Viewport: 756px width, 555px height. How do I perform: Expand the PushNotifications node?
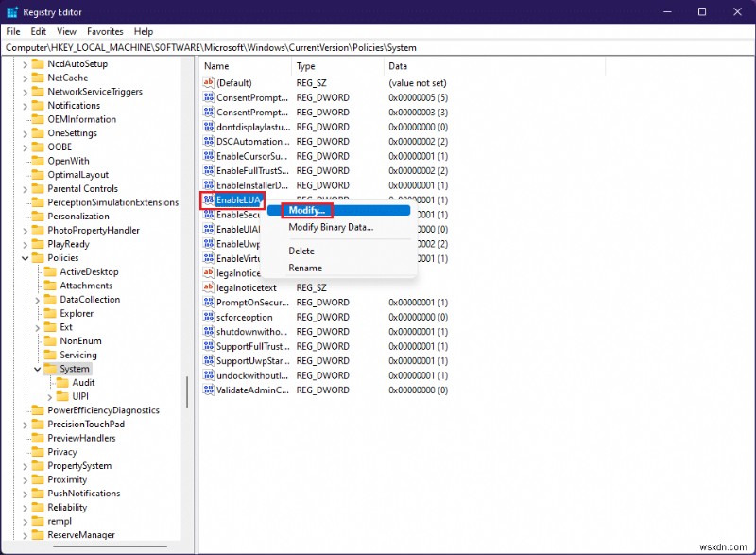click(26, 494)
